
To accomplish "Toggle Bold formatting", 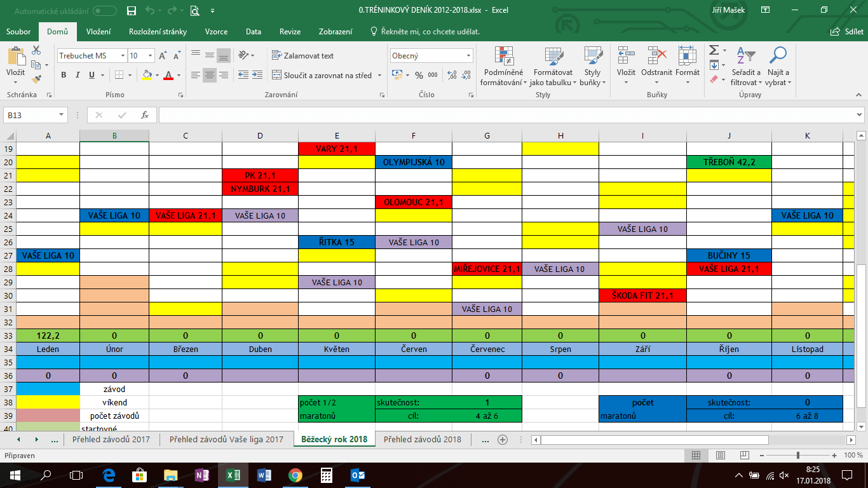I will tap(64, 75).
